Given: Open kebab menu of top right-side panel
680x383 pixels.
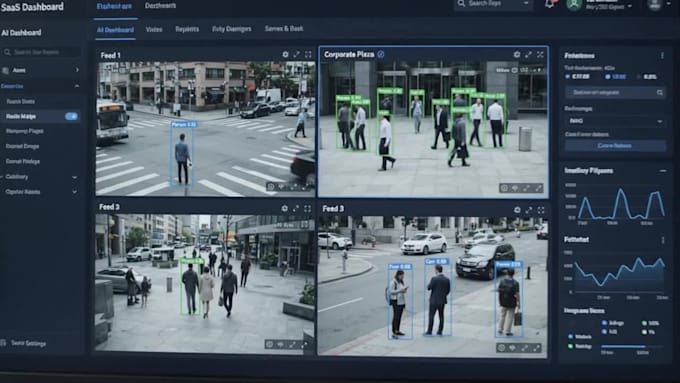Looking at the screenshot, I should point(662,56).
